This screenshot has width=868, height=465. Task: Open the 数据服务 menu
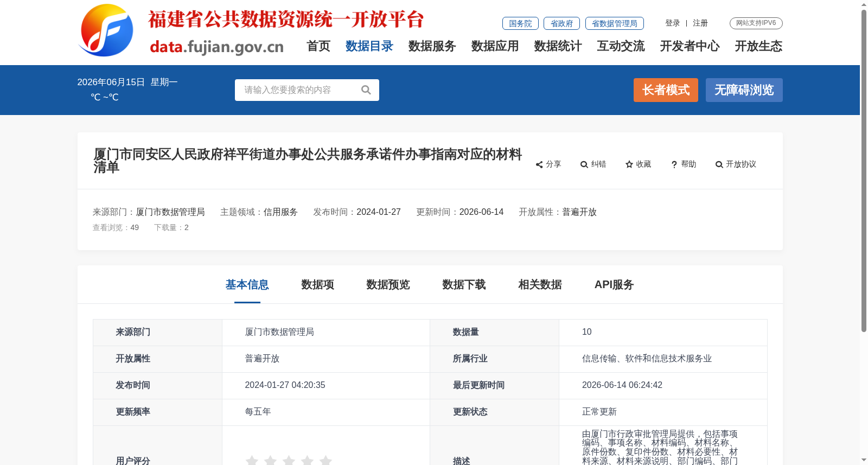[432, 46]
